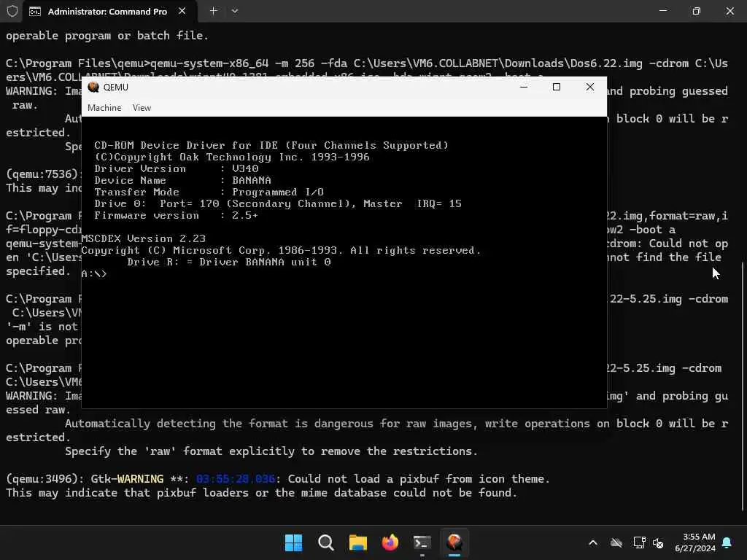
Task: Restore down the terminal window
Action: click(x=697, y=10)
